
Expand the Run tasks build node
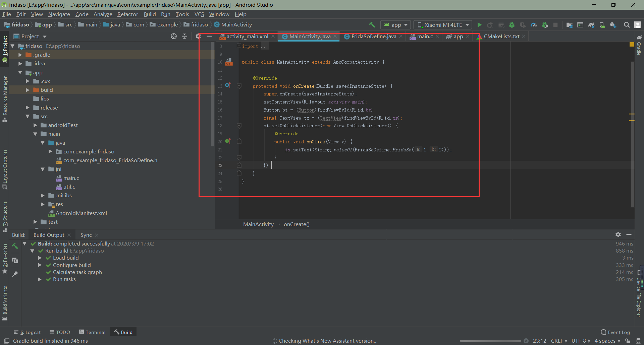(x=40, y=279)
